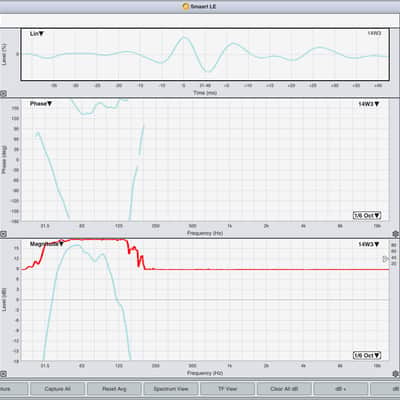The height and width of the screenshot is (400, 400).
Task: Click the dB + button
Action: pos(341,389)
